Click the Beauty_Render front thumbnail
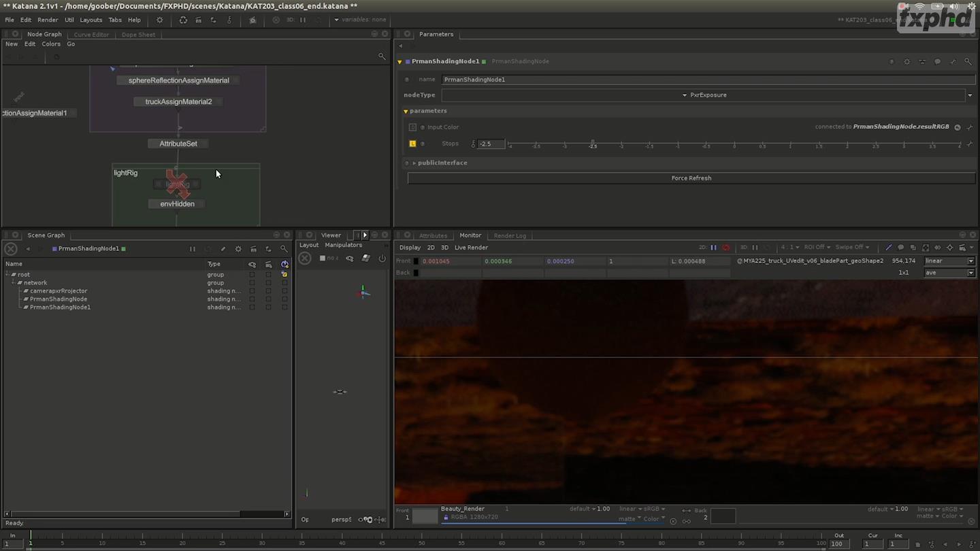Viewport: 980px width, 551px height. coord(425,516)
